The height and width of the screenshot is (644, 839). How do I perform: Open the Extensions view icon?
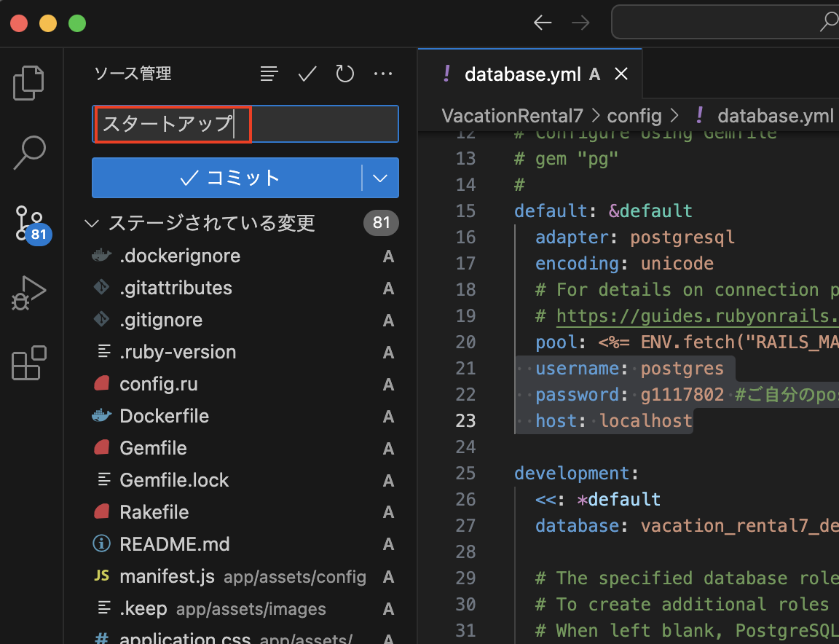coord(29,363)
